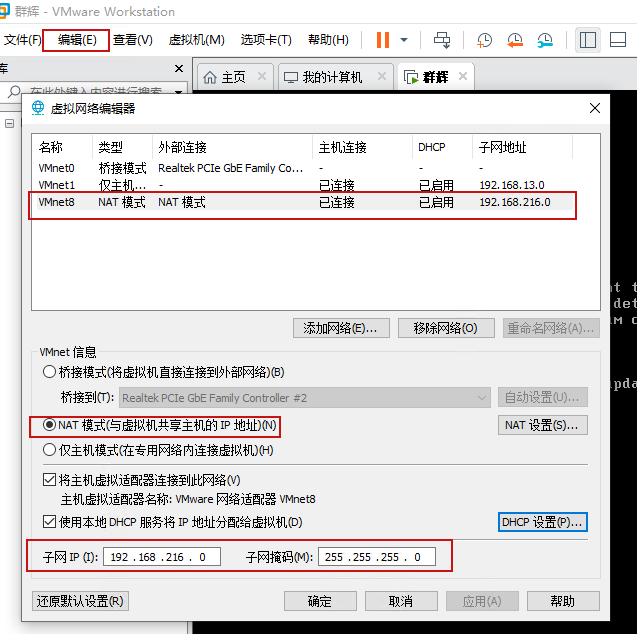
Task: Click the 取消 button
Action: point(401,601)
